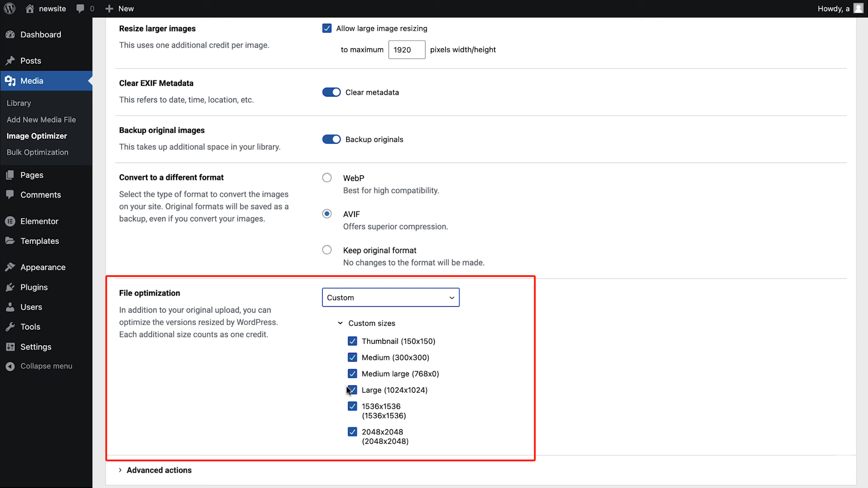Image resolution: width=868 pixels, height=488 pixels.
Task: Open Bulk Optimization submenu item
Action: click(x=38, y=152)
